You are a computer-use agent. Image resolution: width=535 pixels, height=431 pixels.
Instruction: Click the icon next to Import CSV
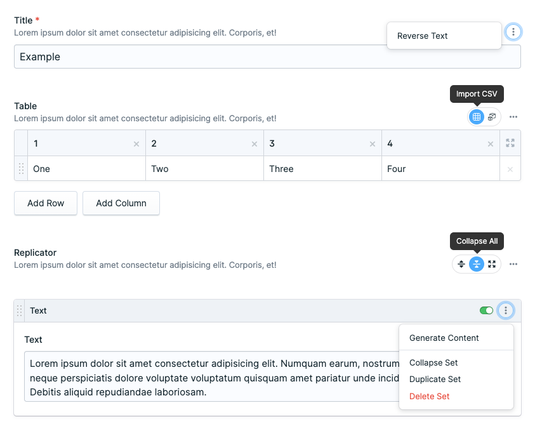[492, 117]
